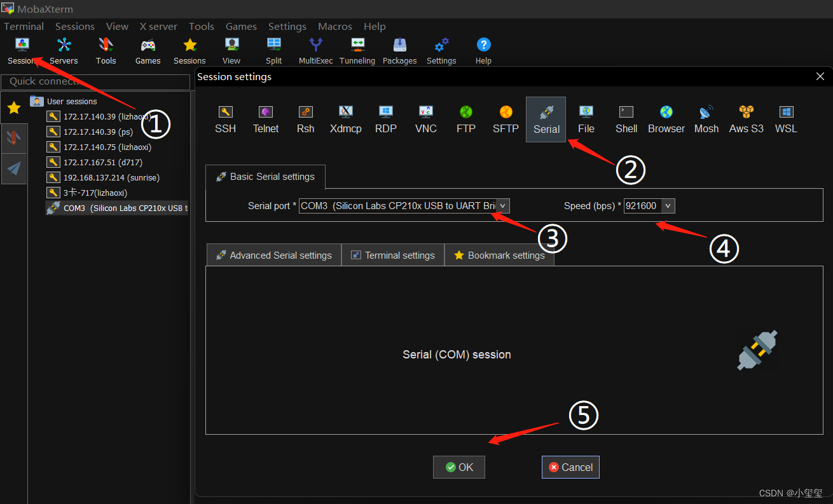Open the Sessions menu
The width and height of the screenshot is (833, 504).
[75, 26]
